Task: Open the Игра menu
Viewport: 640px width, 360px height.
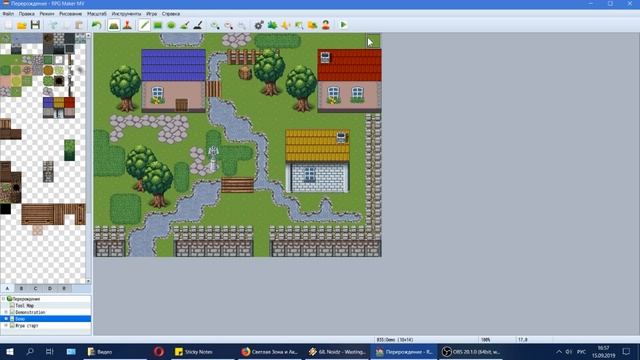Action: 151,13
